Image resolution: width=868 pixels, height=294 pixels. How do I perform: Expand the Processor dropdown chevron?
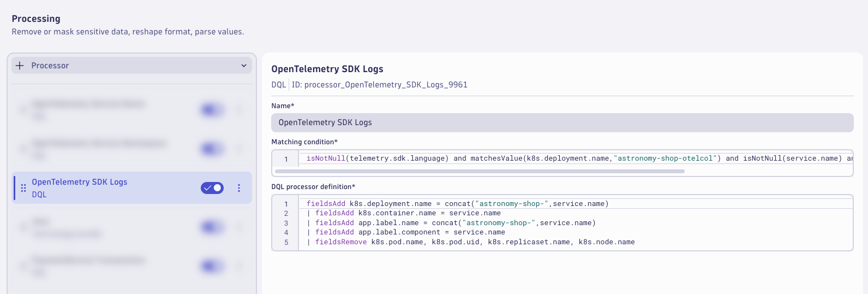point(244,66)
